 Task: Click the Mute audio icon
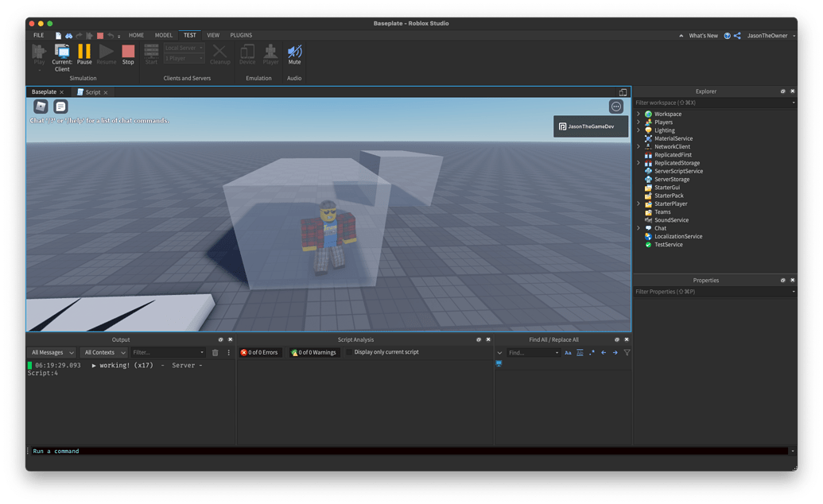(294, 53)
